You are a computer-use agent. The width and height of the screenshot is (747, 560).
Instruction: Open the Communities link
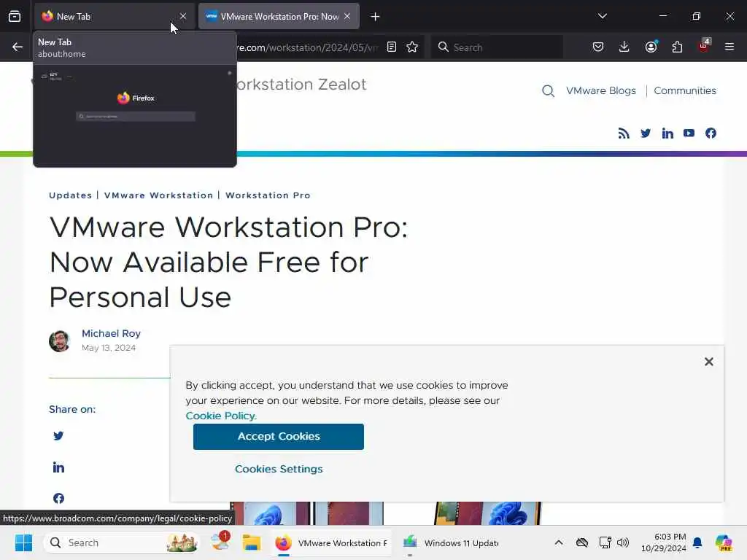(x=684, y=90)
